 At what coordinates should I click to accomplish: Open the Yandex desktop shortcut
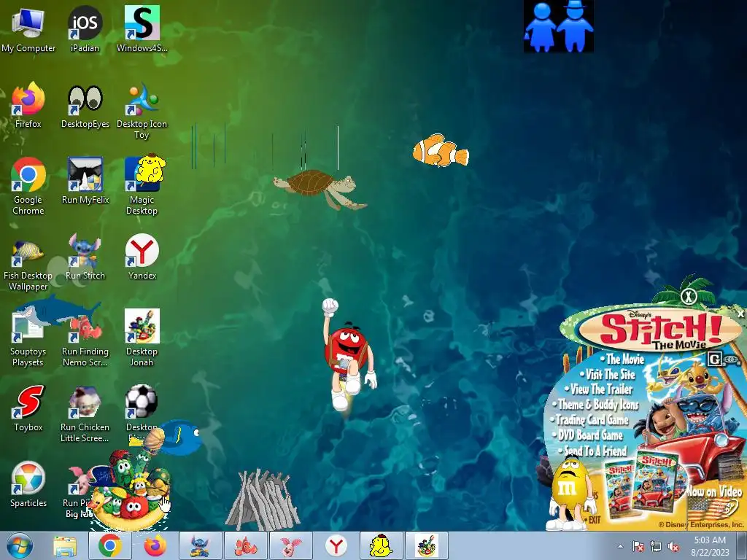coord(142,257)
